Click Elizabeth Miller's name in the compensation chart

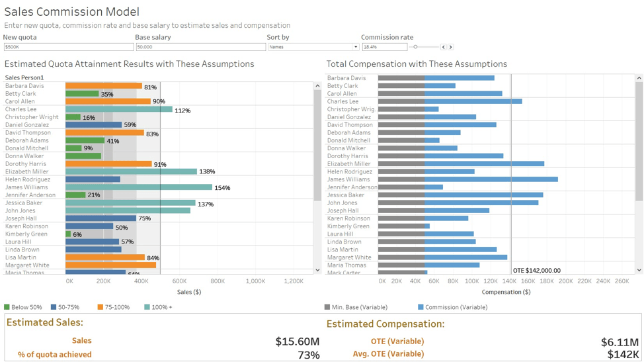point(348,163)
